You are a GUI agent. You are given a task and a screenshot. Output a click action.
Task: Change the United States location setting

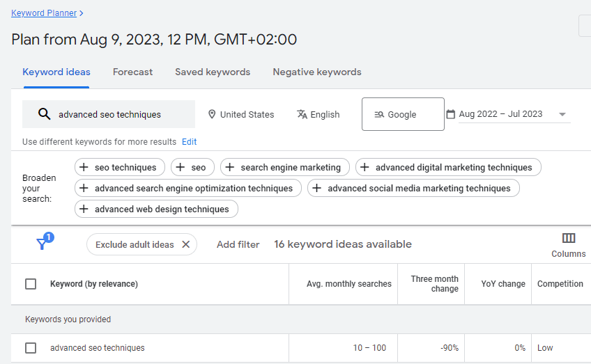click(x=241, y=114)
